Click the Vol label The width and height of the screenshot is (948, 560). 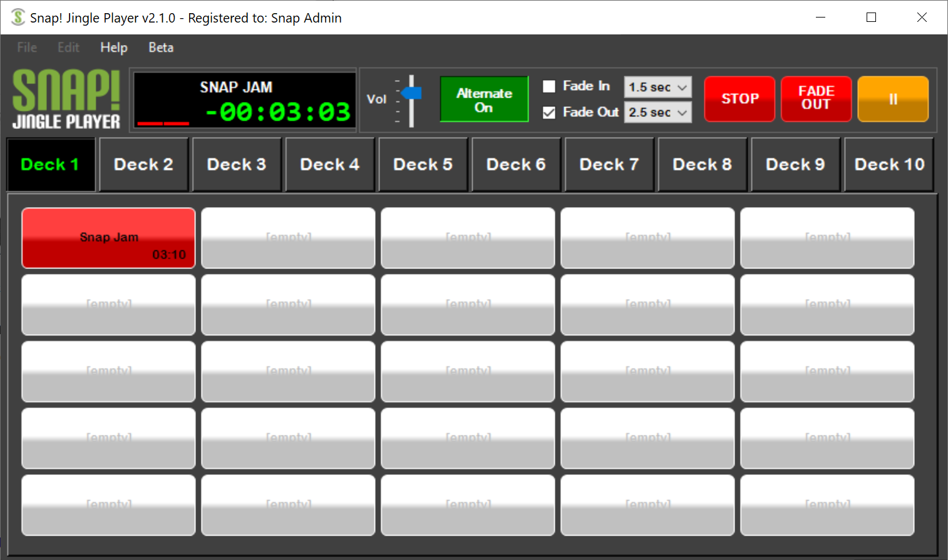pos(376,99)
